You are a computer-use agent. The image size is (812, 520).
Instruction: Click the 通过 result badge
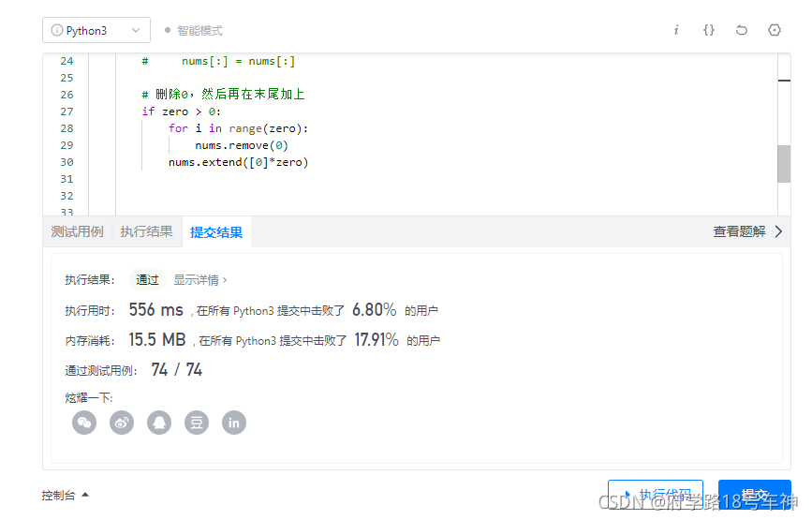point(147,280)
